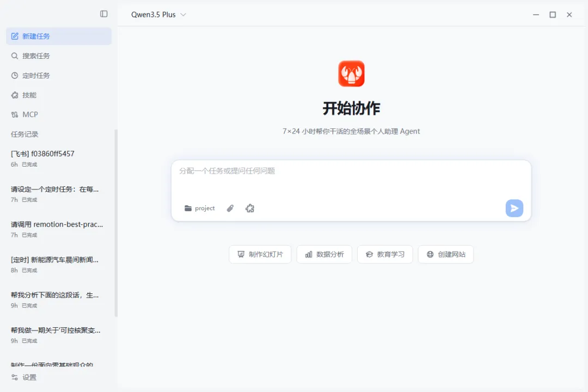Open the MCP menu item

click(59, 114)
